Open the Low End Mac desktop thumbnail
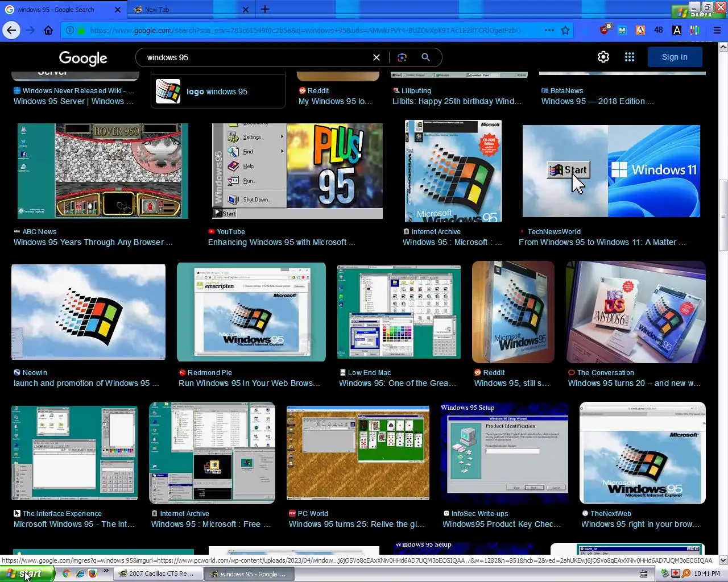Screen dimensions: 728x582 click(399, 312)
